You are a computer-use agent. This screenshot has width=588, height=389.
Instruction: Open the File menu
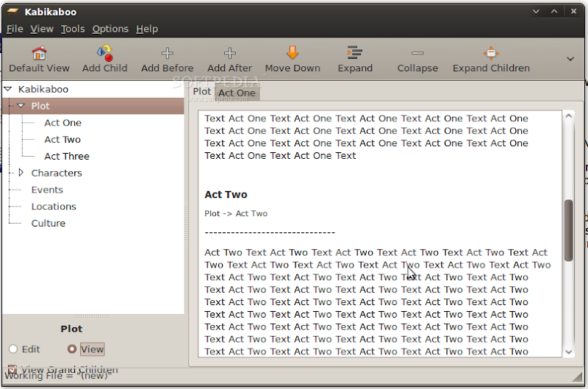[15, 29]
